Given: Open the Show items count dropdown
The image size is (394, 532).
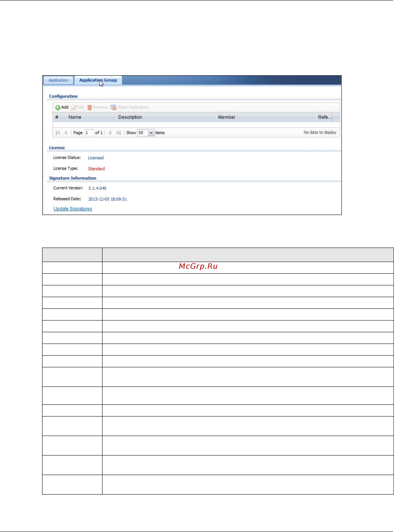Looking at the screenshot, I should pyautogui.click(x=151, y=132).
